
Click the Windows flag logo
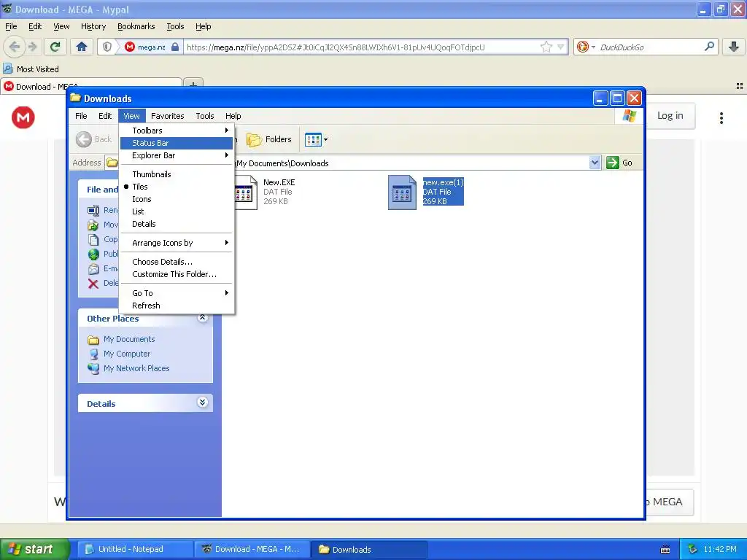pos(629,116)
